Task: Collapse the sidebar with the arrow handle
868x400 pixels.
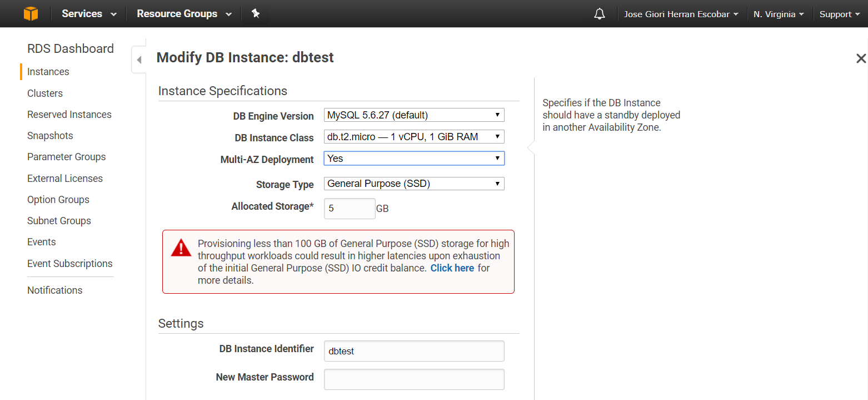Action: pos(139,60)
